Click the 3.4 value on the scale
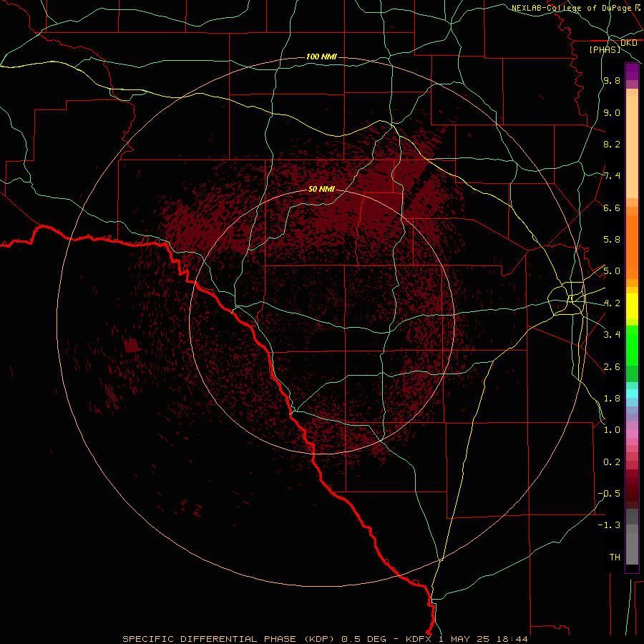Screen dimensions: 644x644 (x=612, y=335)
